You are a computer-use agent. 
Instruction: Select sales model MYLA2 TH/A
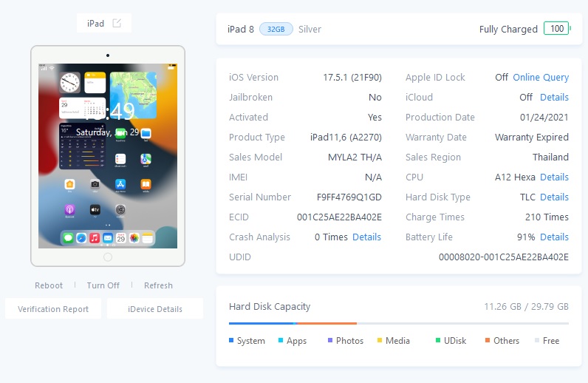tap(355, 157)
